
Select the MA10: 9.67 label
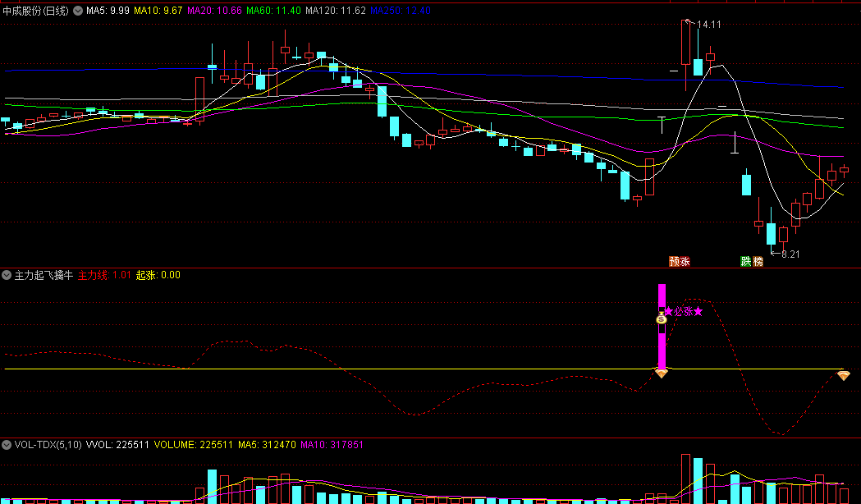158,11
